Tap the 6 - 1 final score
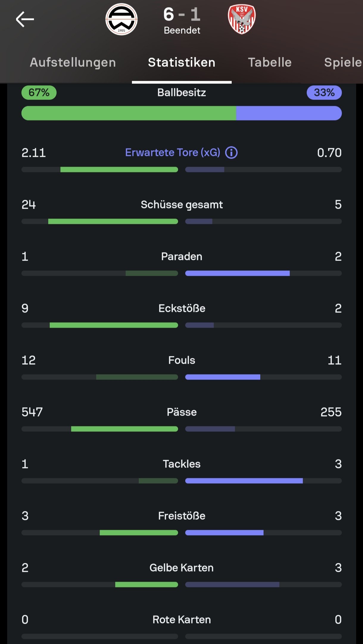This screenshot has height=644, width=363. (182, 14)
